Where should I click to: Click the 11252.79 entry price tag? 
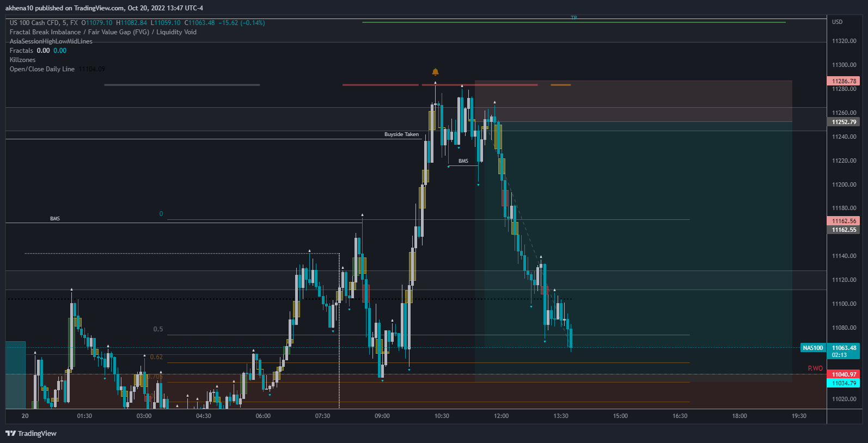843,122
